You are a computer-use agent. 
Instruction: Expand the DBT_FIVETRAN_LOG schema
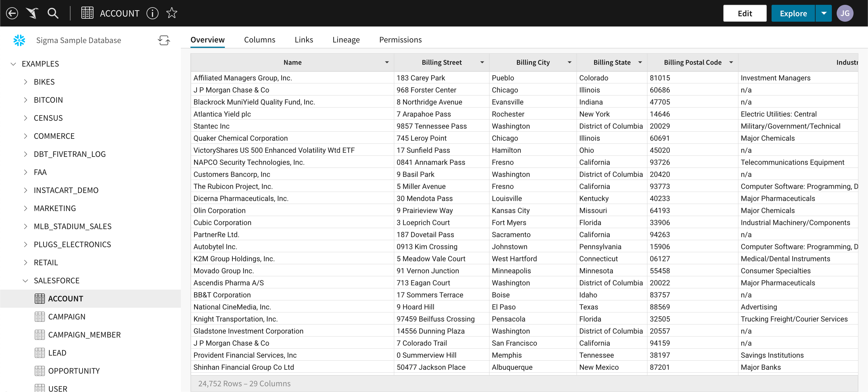pos(26,154)
